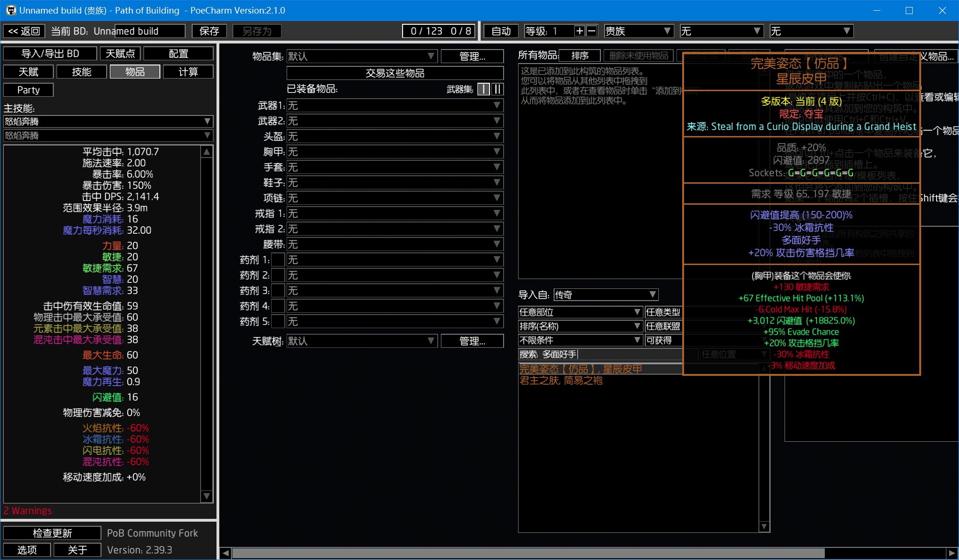Screen dimensions: 959x560
Task: Open the 项链 amulet slot dropdown
Action: point(395,198)
